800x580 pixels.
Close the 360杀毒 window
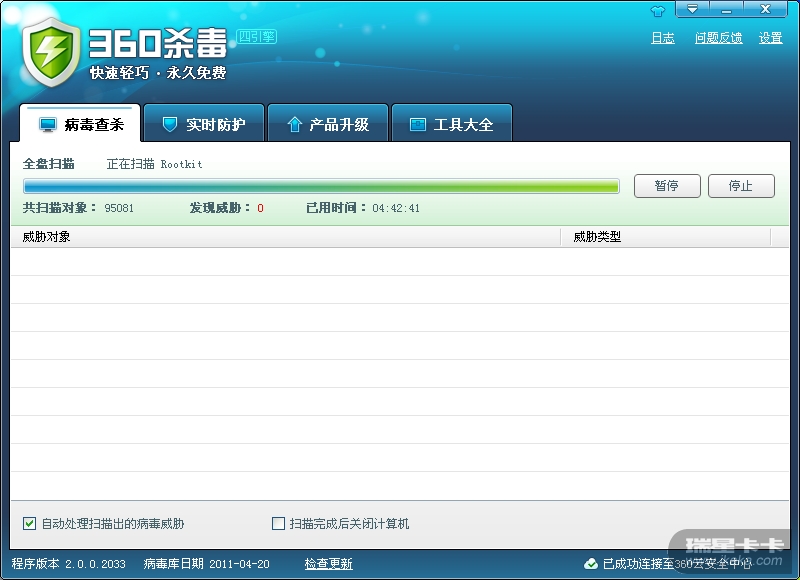point(765,9)
